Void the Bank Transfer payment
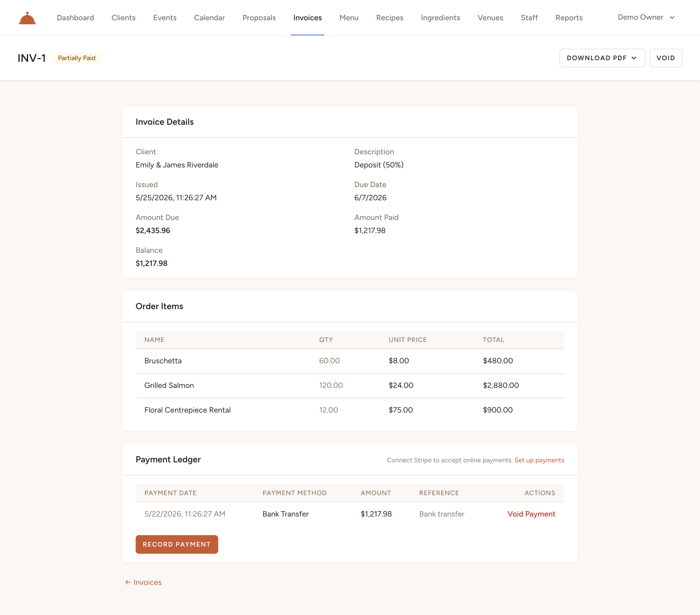700x615 pixels. click(531, 514)
